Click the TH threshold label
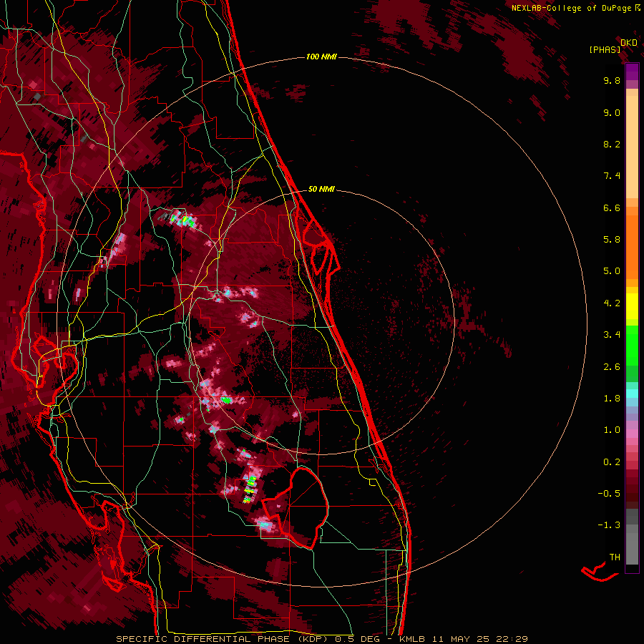Viewport: 644px width, 644px height. (615, 557)
